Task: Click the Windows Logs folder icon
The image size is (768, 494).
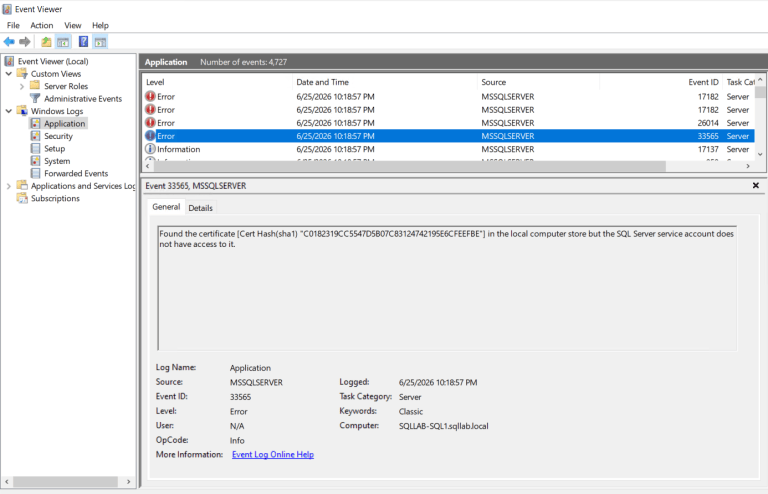Action: [x=22, y=111]
